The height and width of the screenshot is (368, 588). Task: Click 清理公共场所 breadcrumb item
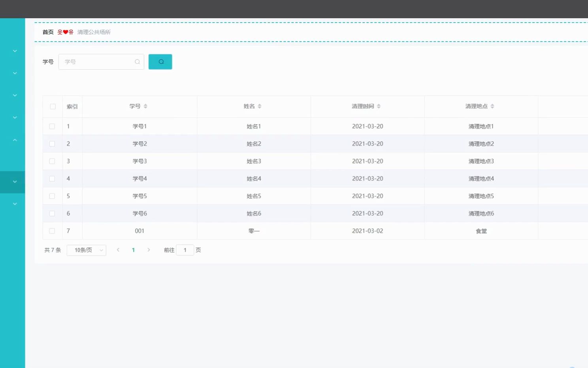pos(94,32)
